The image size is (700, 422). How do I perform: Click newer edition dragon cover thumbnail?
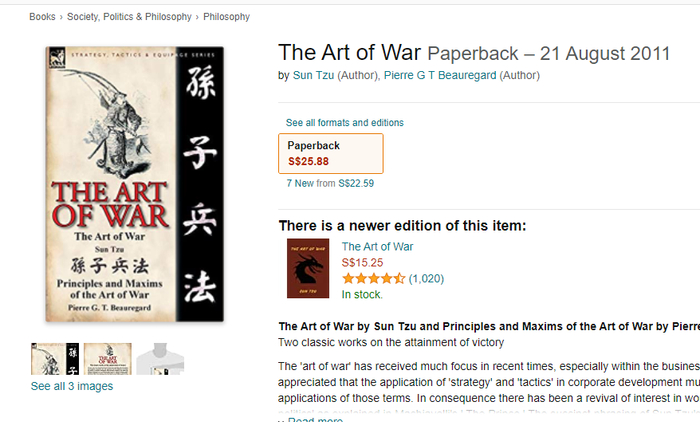(308, 268)
